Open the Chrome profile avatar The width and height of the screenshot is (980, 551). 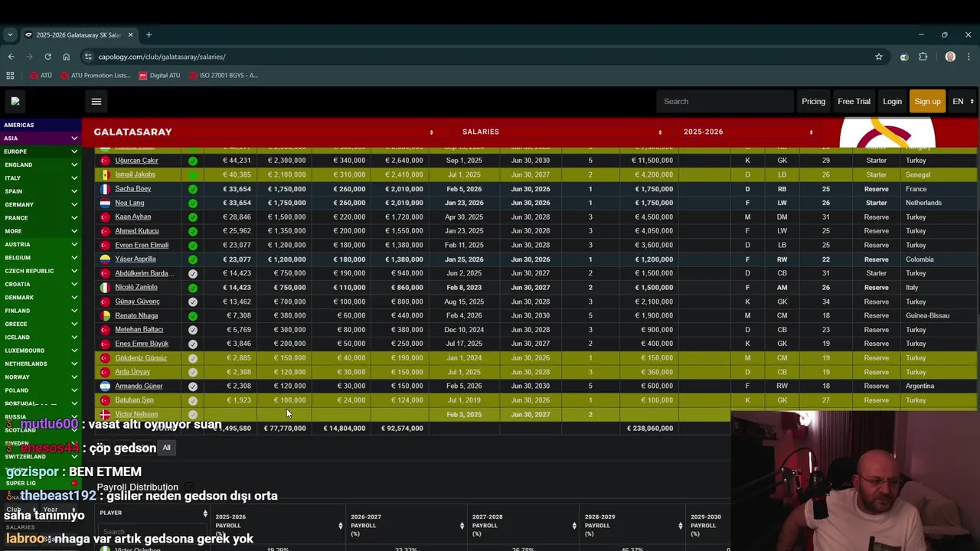tap(950, 57)
